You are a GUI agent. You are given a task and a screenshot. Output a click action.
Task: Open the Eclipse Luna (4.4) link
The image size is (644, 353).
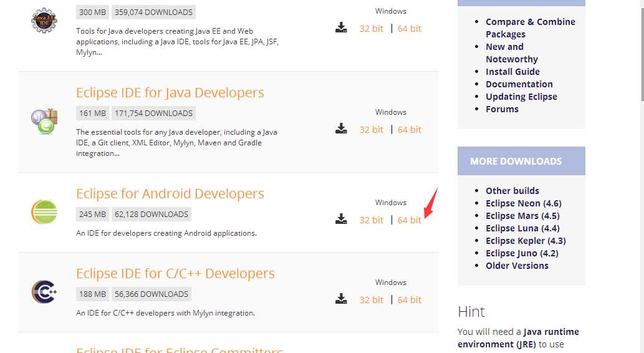pos(522,228)
